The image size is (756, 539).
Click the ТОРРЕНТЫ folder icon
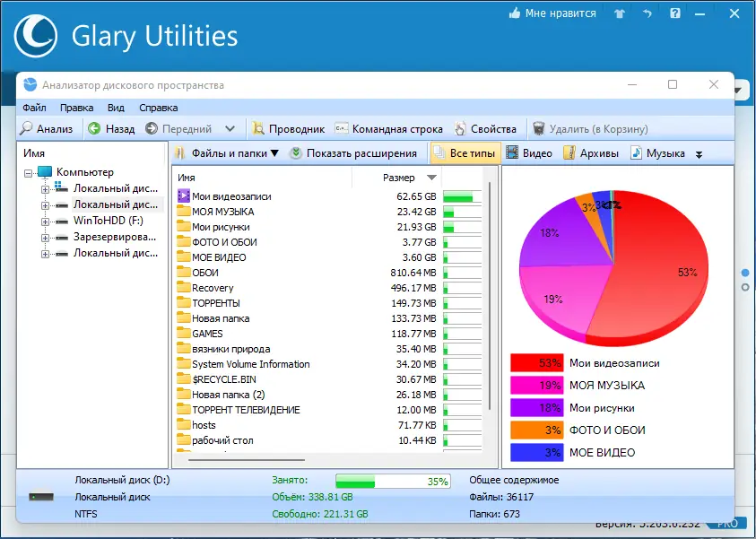coord(184,303)
